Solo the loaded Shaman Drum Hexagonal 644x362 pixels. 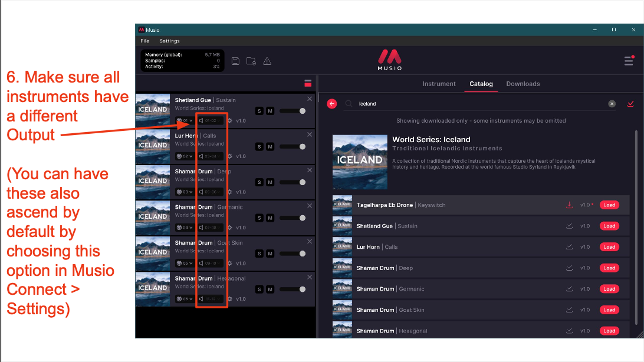click(259, 289)
